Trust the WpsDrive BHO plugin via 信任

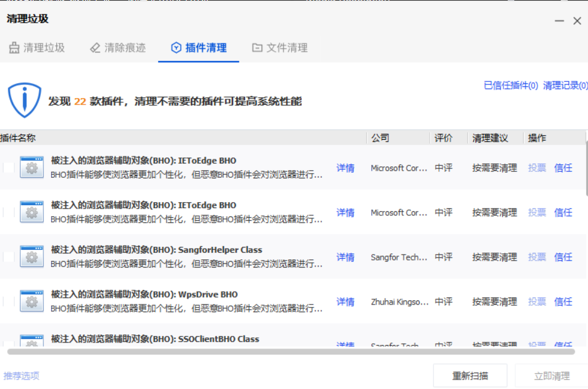coord(563,302)
